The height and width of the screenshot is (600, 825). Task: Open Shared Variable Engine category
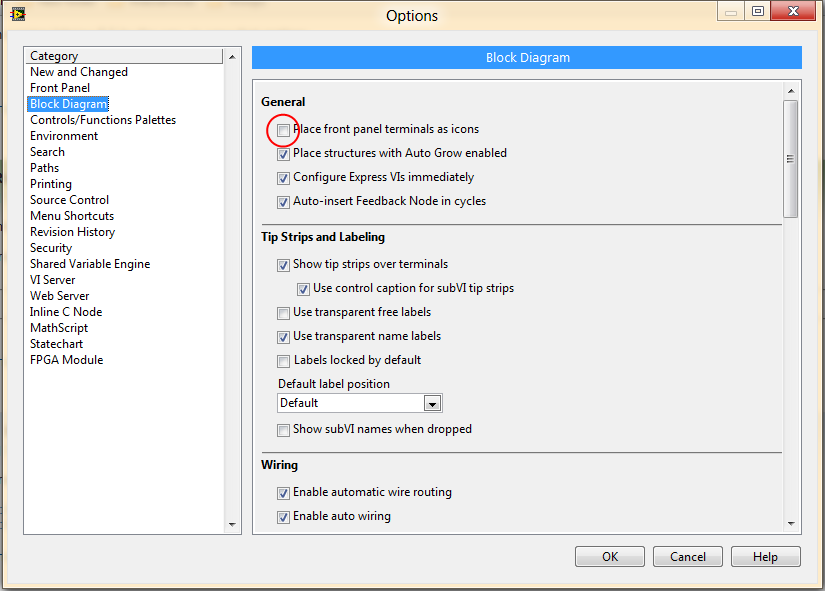click(90, 264)
